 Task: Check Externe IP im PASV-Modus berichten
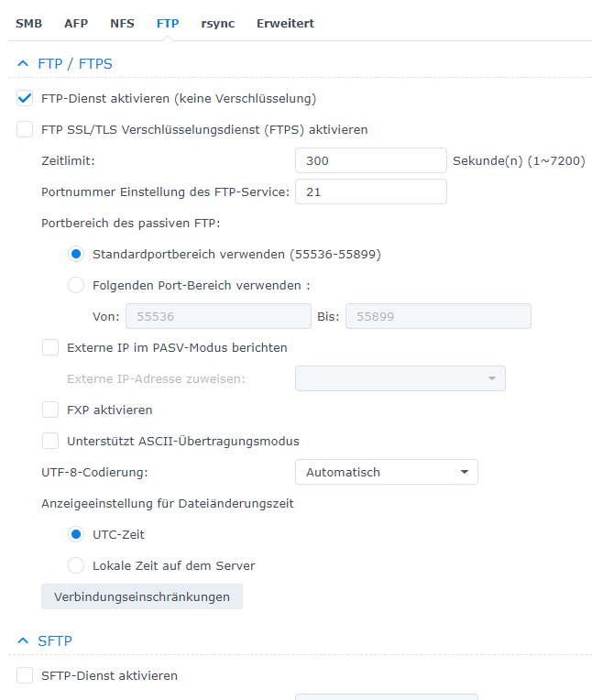coord(50,347)
